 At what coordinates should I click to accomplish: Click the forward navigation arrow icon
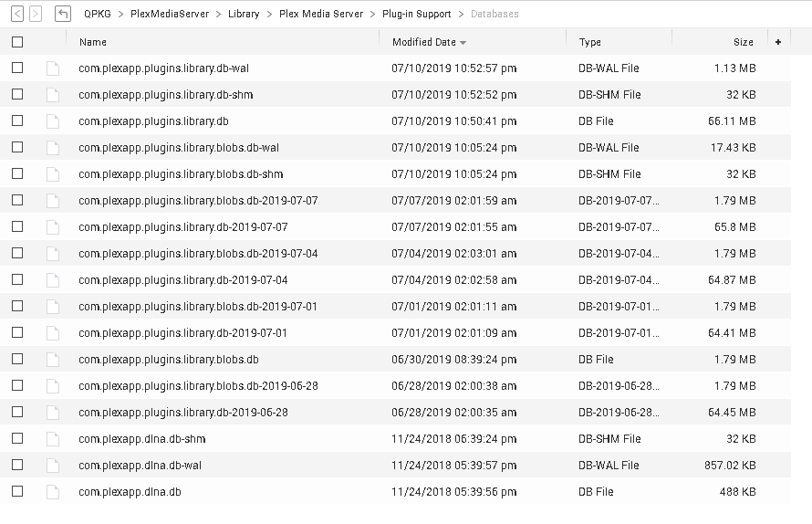[36, 14]
